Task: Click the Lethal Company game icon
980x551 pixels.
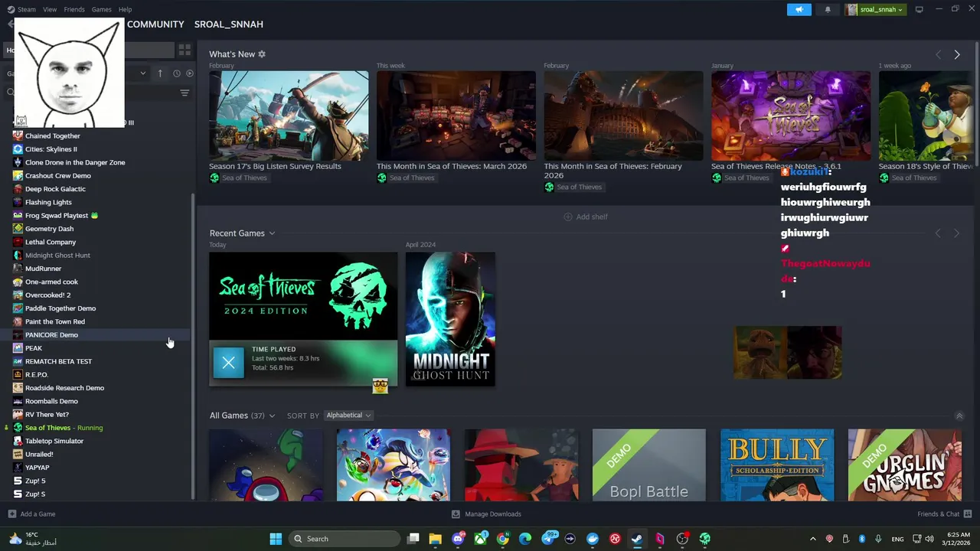Action: pyautogui.click(x=18, y=242)
